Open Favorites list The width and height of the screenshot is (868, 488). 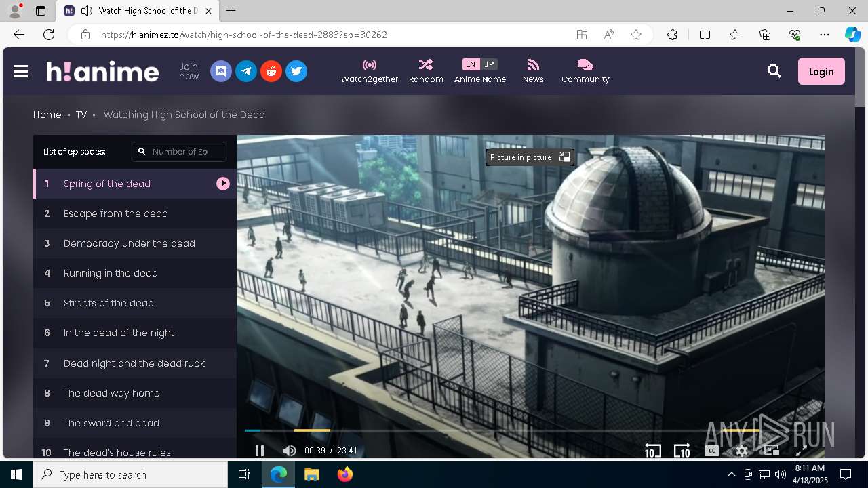pyautogui.click(x=735, y=35)
